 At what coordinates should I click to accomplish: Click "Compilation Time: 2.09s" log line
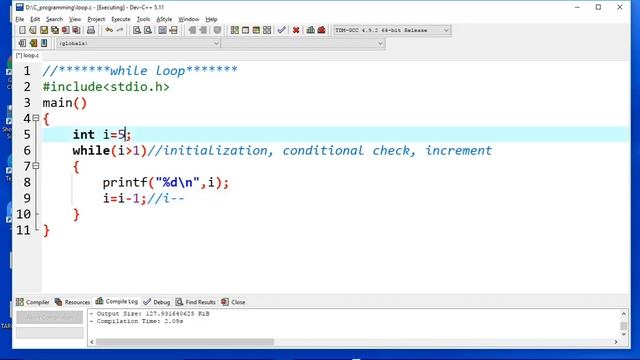[x=136, y=321]
